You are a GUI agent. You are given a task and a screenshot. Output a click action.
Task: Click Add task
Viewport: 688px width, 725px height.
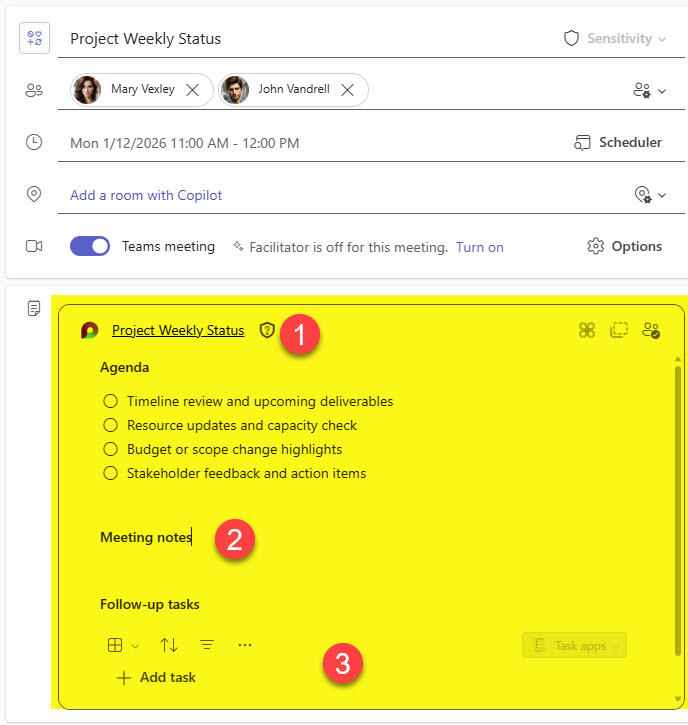(x=156, y=677)
